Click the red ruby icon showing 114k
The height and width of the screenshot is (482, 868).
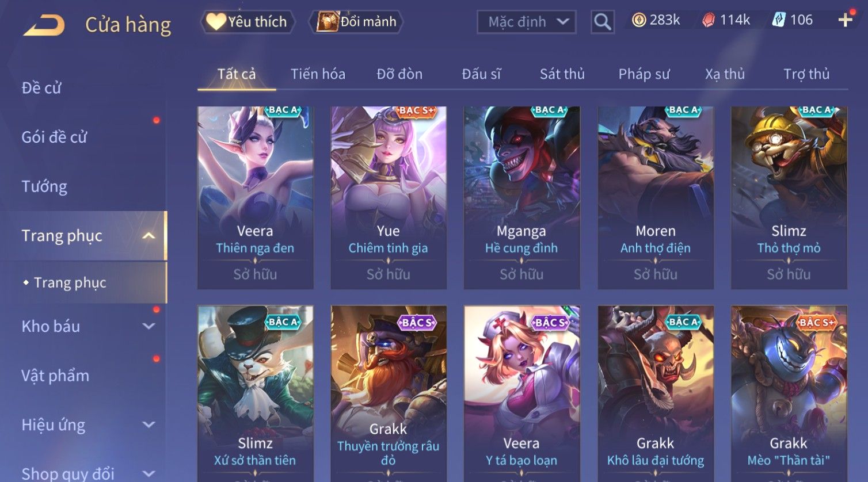(x=709, y=20)
